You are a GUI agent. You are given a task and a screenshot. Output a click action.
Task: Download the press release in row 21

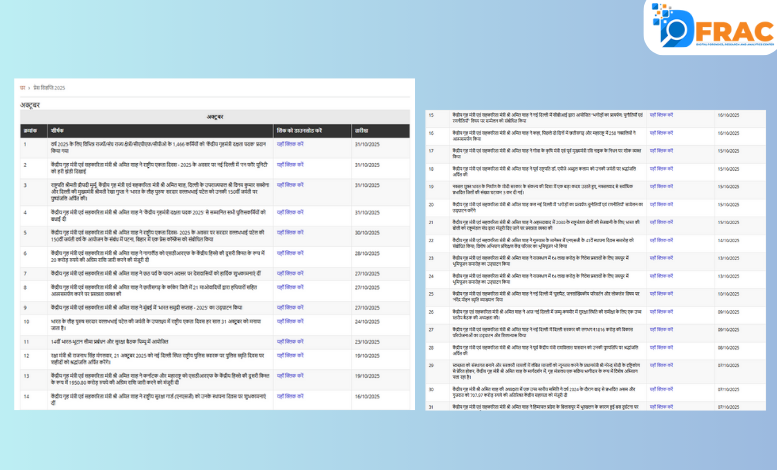(x=661, y=222)
